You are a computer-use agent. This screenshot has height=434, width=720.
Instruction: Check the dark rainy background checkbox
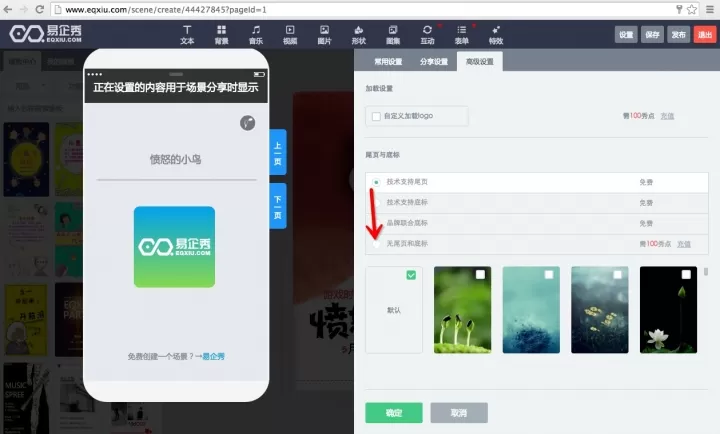(x=617, y=275)
